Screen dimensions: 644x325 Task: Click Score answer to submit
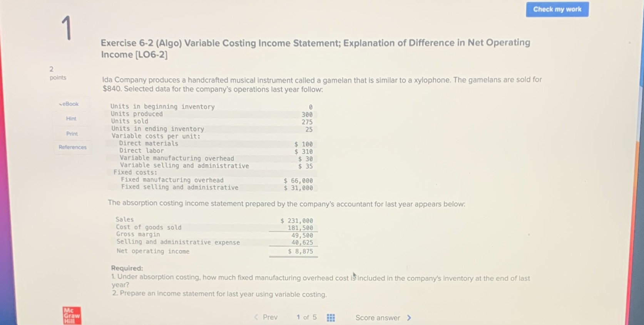coord(378,318)
